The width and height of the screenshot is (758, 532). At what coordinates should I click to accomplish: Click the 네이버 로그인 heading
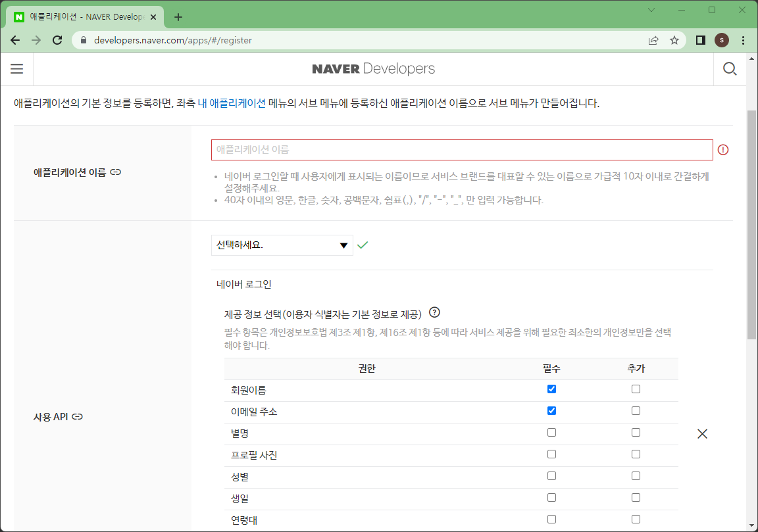(x=243, y=284)
